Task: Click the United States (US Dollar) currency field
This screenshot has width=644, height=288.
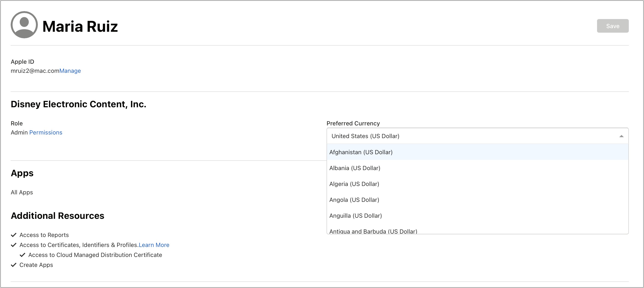Action: 477,136
